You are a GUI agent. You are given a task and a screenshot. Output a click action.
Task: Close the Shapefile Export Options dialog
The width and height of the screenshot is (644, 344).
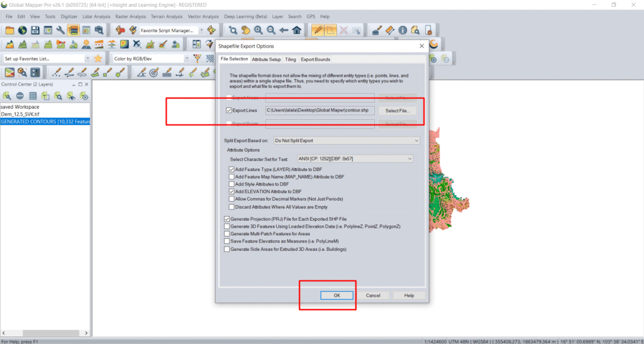point(422,46)
